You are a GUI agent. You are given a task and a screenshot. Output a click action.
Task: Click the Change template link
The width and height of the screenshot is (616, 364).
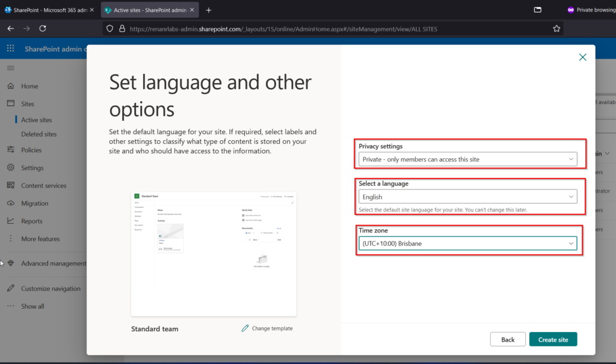(272, 329)
